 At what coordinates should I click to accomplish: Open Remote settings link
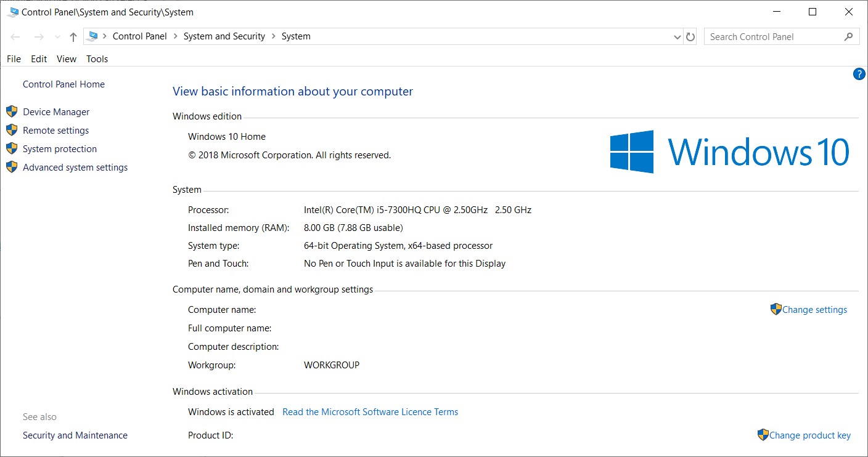point(55,131)
